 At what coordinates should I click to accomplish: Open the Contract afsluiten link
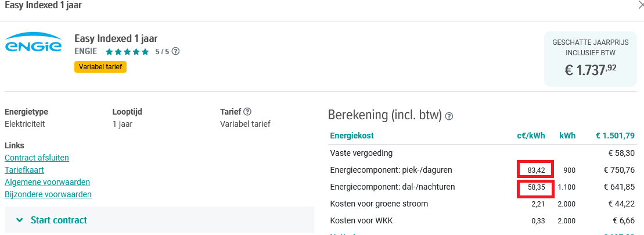pyautogui.click(x=37, y=158)
